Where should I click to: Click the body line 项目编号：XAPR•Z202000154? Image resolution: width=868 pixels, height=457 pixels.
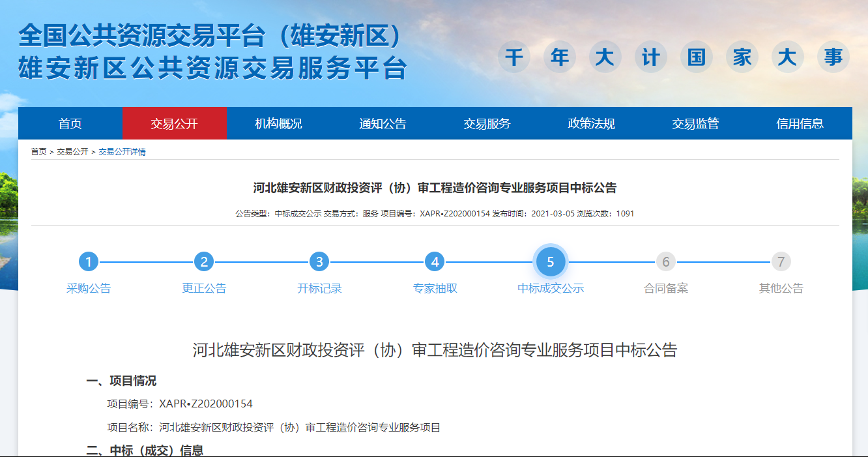click(x=180, y=404)
